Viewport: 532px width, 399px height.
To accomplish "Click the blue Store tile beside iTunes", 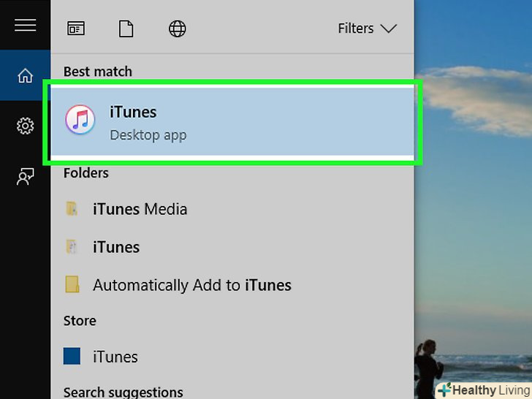I will pos(72,356).
